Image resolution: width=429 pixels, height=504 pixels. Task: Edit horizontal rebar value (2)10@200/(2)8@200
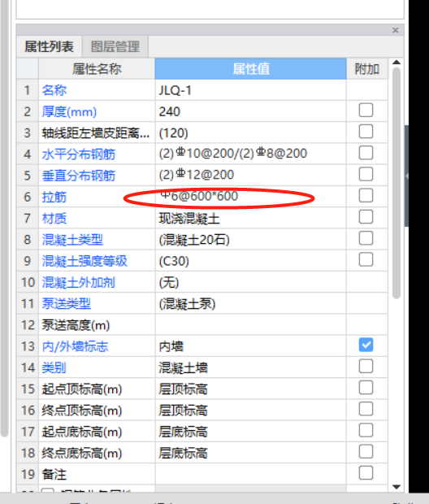(x=250, y=154)
